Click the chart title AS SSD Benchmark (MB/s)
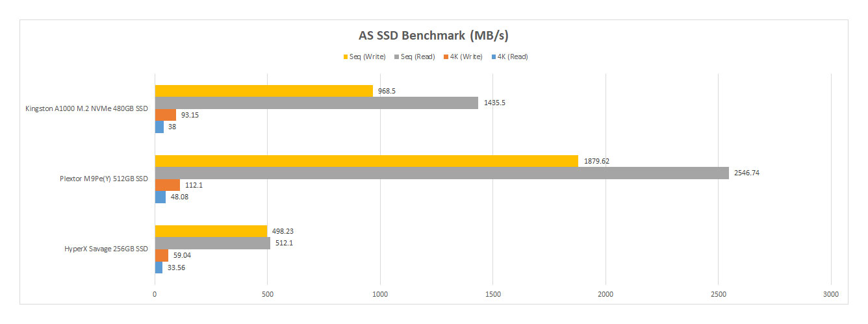This screenshot has height=324, width=868. [x=433, y=35]
